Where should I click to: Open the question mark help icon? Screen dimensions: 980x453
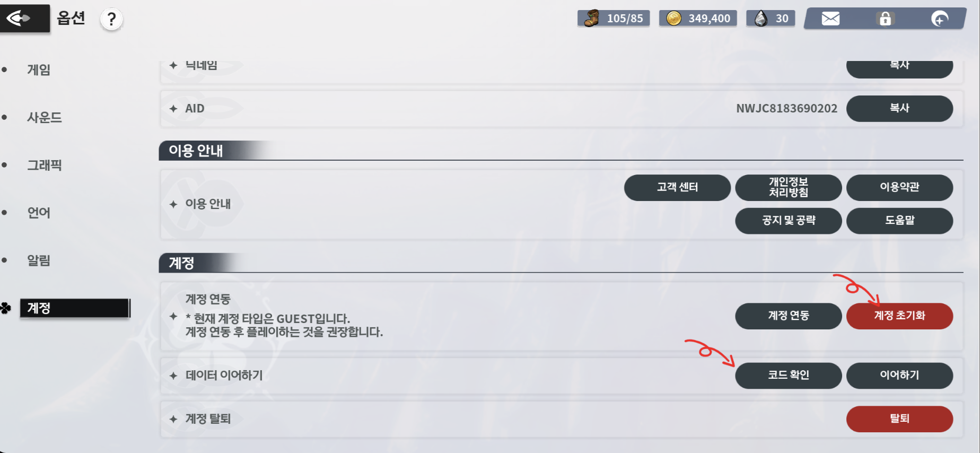[111, 20]
